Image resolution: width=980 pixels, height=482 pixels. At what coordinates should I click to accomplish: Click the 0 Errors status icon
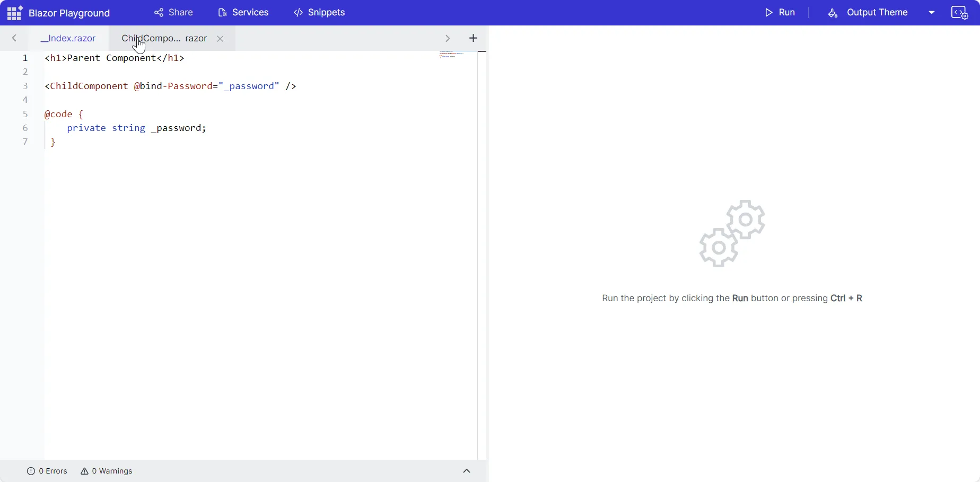(x=31, y=471)
